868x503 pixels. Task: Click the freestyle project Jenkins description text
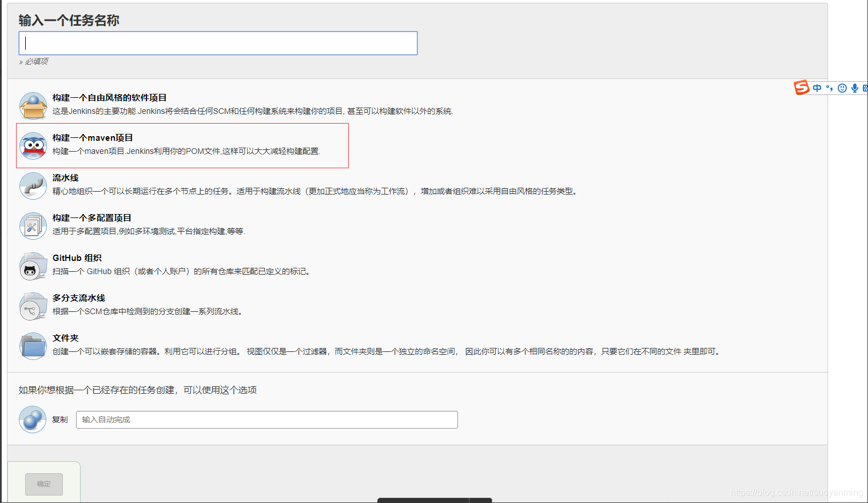[x=253, y=111]
